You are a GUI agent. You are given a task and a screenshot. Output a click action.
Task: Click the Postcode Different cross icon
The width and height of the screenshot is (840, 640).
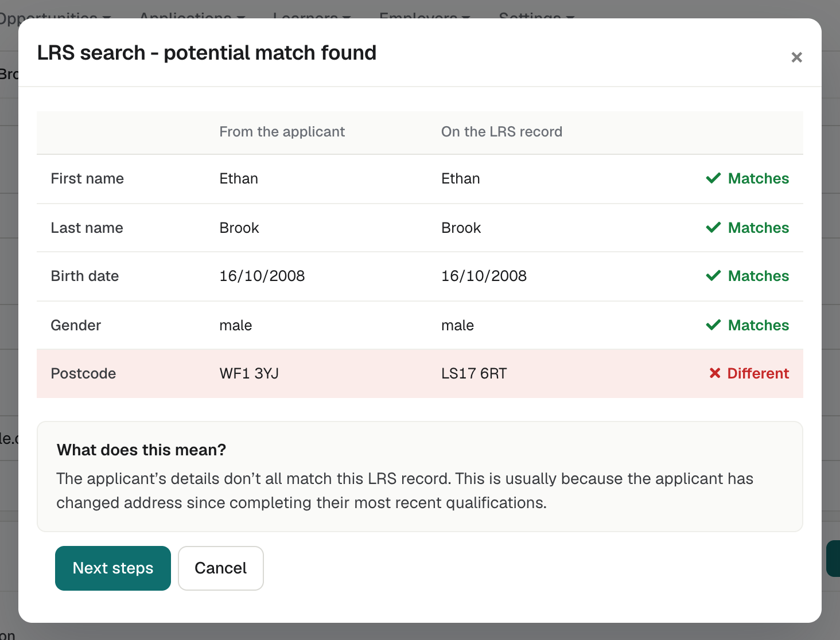(715, 373)
